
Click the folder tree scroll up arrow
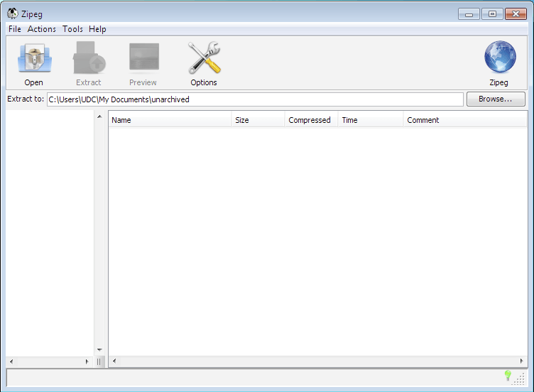(99, 116)
